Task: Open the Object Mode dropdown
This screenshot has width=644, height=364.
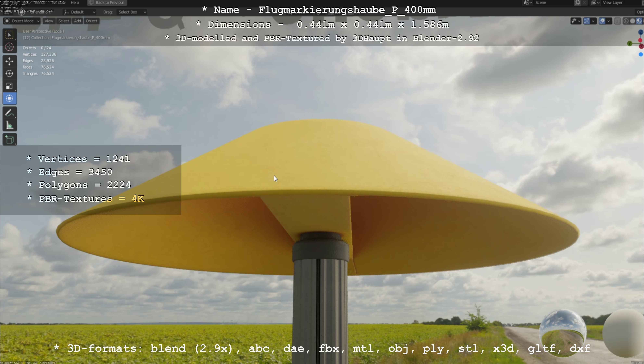Action: [21, 21]
